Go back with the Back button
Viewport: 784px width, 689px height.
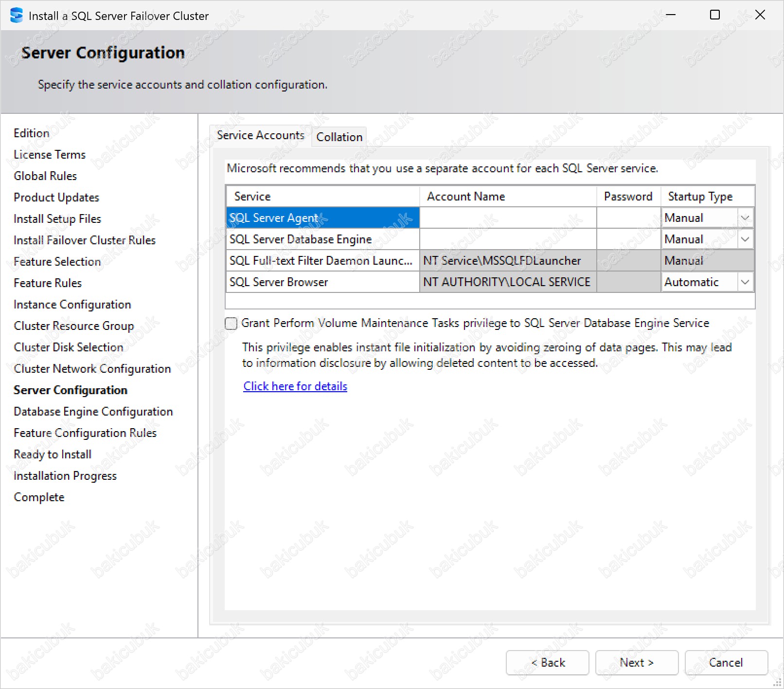point(547,663)
